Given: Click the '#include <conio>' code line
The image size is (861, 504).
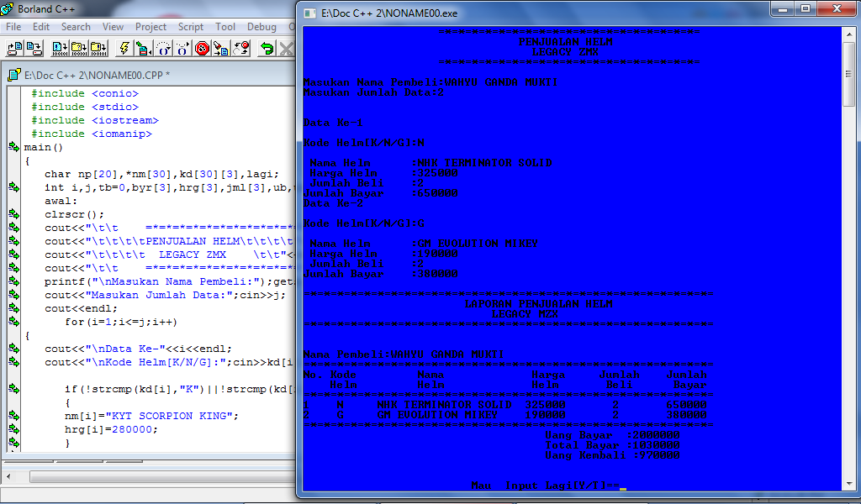Looking at the screenshot, I should [x=85, y=93].
